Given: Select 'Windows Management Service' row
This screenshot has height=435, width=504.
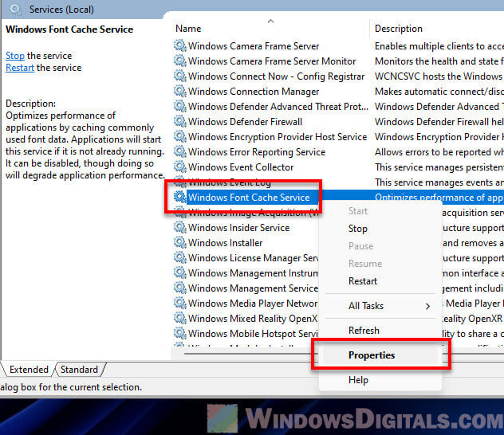Looking at the screenshot, I should click(254, 288).
